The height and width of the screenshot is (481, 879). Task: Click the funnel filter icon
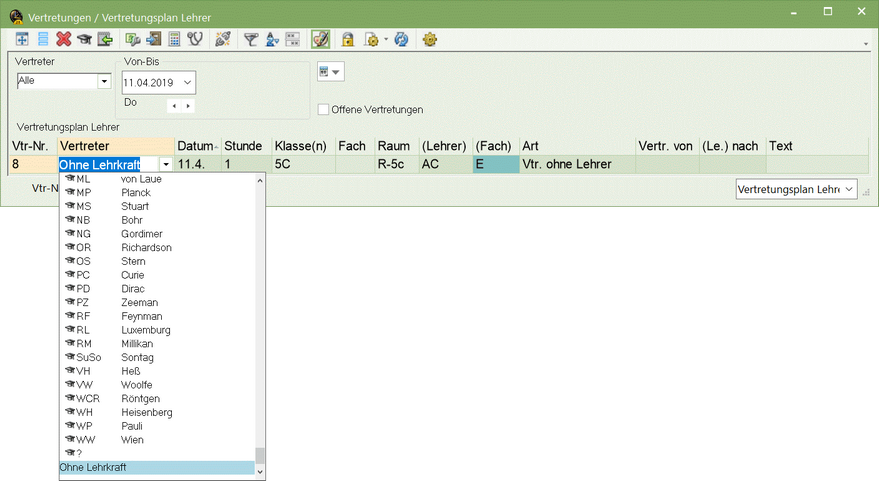[x=251, y=39]
